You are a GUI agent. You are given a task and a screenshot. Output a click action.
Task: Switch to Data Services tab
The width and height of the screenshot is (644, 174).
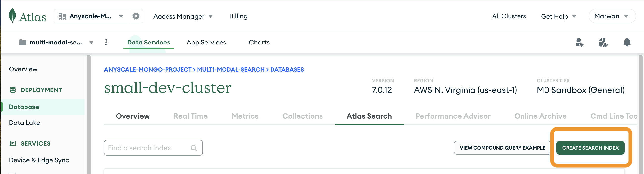149,42
